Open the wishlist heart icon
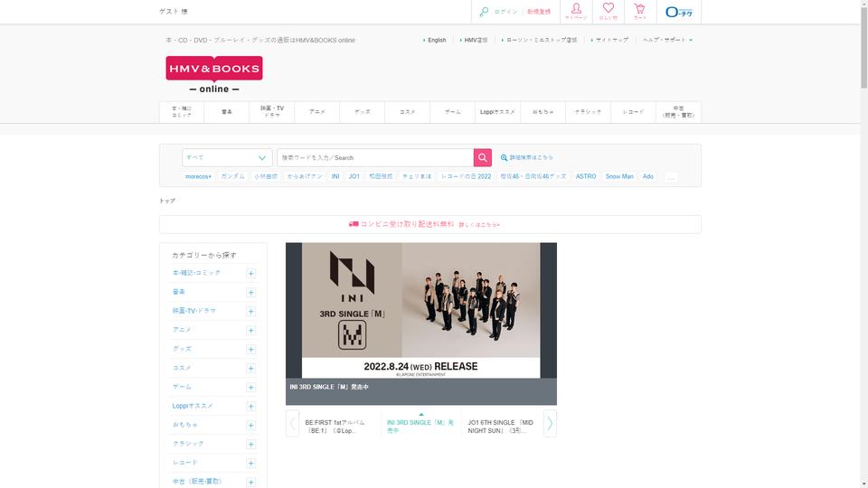This screenshot has width=868, height=488. [609, 12]
